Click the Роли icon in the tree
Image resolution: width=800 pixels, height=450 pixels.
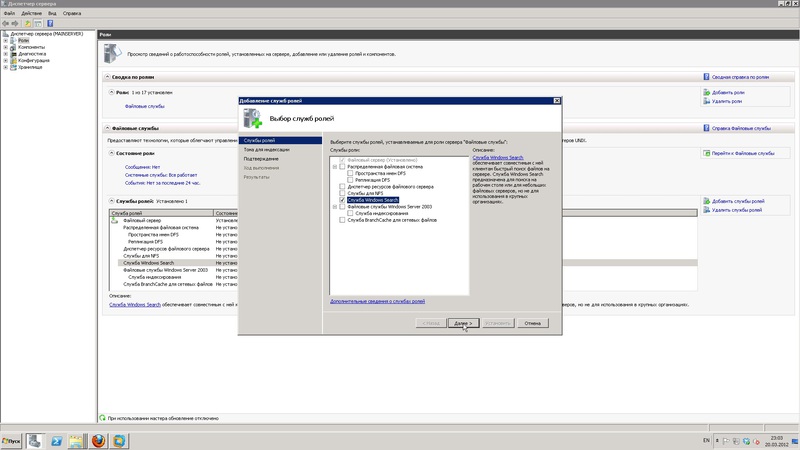pyautogui.click(x=13, y=40)
